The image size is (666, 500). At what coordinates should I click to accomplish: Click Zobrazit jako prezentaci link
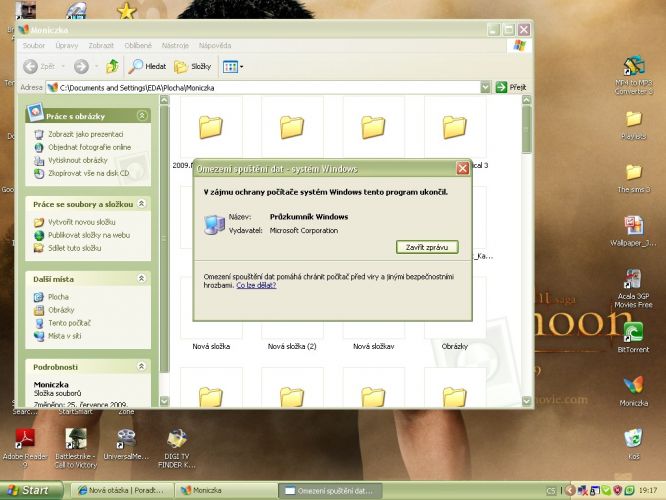(85, 134)
